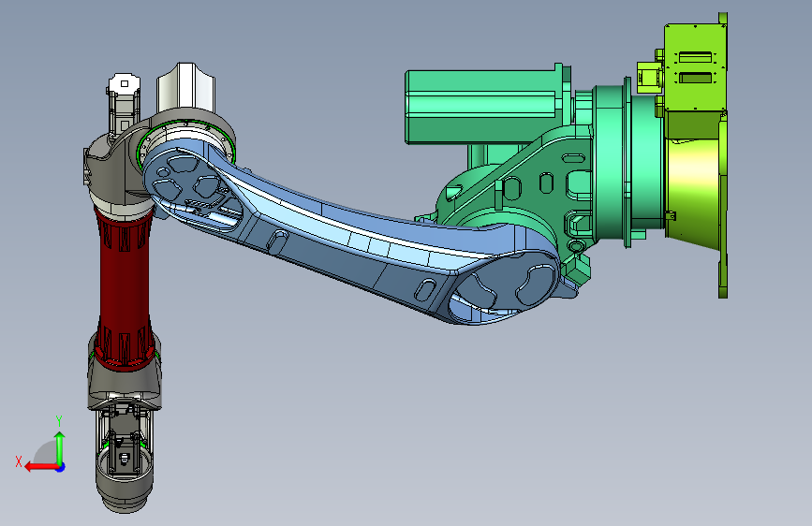Select the green turntable flange disc

[x=627, y=163]
